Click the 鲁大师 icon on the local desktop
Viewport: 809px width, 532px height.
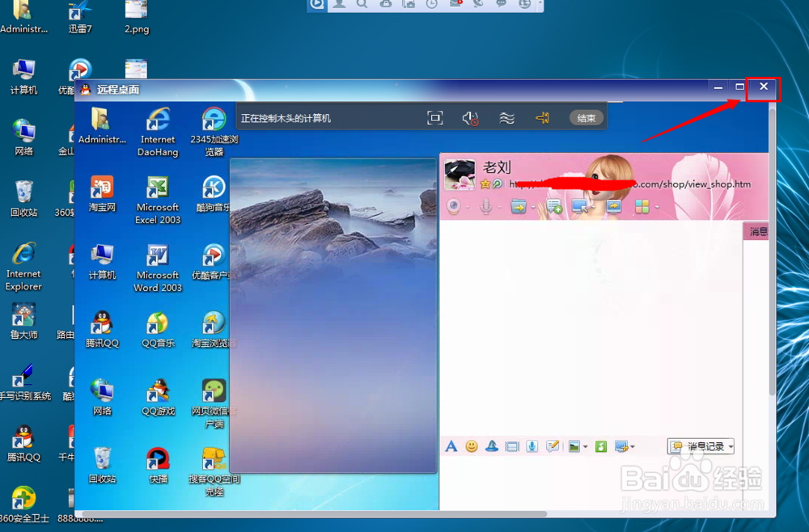23,321
